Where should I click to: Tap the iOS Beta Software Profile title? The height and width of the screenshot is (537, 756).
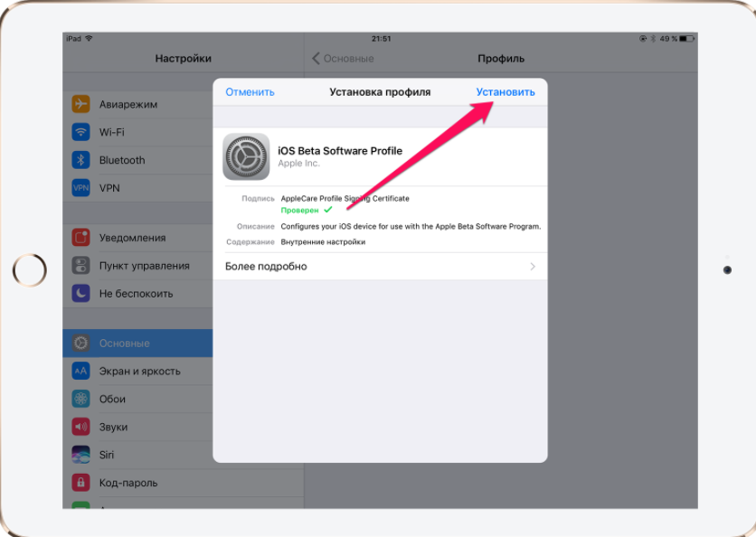click(340, 151)
